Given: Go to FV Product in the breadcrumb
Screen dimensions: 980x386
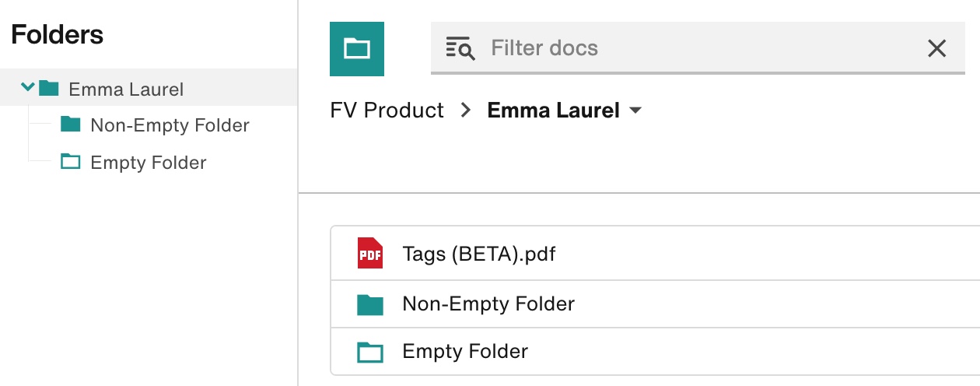Looking at the screenshot, I should click(x=387, y=111).
